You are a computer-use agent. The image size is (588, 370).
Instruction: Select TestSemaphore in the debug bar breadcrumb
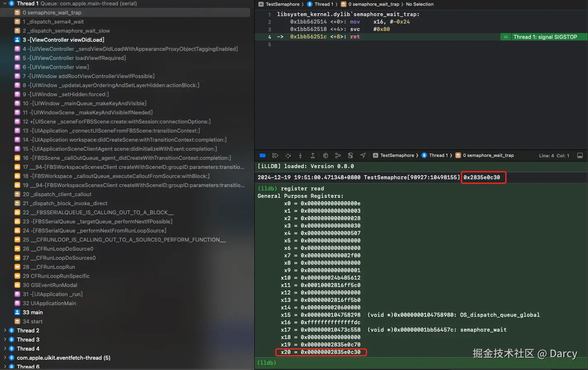394,156
